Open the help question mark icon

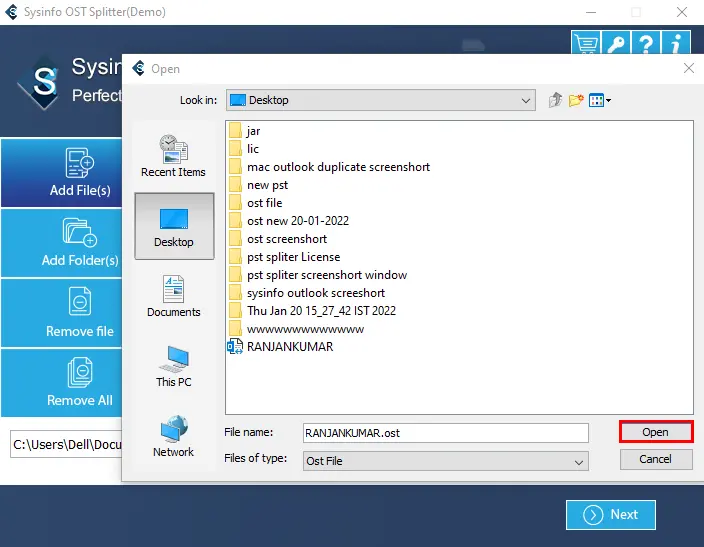[646, 43]
